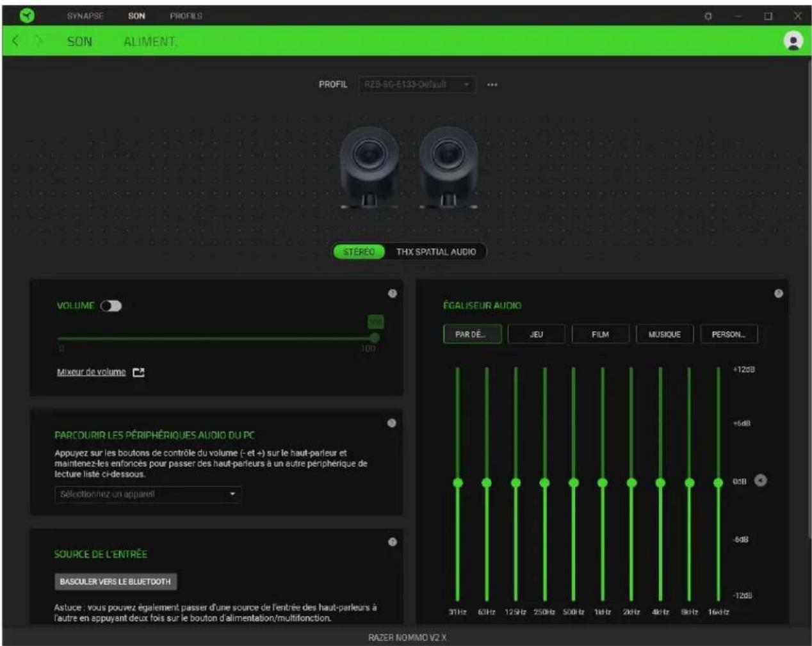The width and height of the screenshot is (812, 646).
Task: Go forward with the right arrow
Action: (38, 41)
